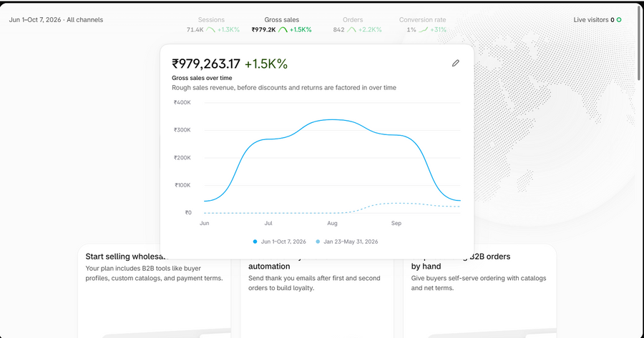The image size is (644, 338).
Task: Click the rough sales revenue description text
Action: [284, 87]
